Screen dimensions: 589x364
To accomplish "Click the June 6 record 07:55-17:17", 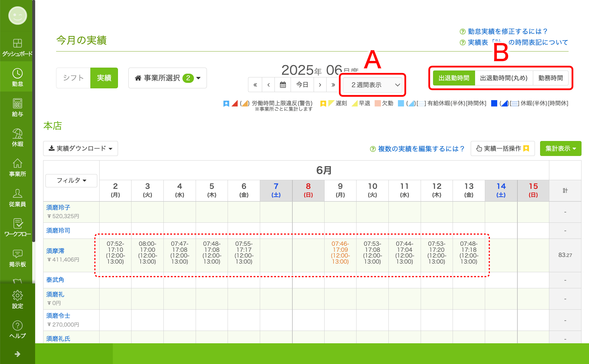I will (244, 253).
